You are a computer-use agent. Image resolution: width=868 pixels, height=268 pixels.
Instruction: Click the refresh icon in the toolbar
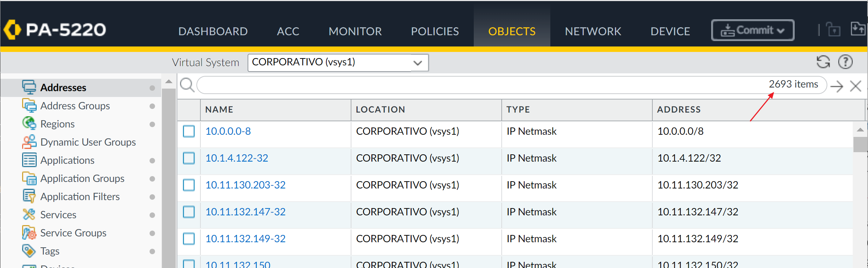pyautogui.click(x=823, y=62)
